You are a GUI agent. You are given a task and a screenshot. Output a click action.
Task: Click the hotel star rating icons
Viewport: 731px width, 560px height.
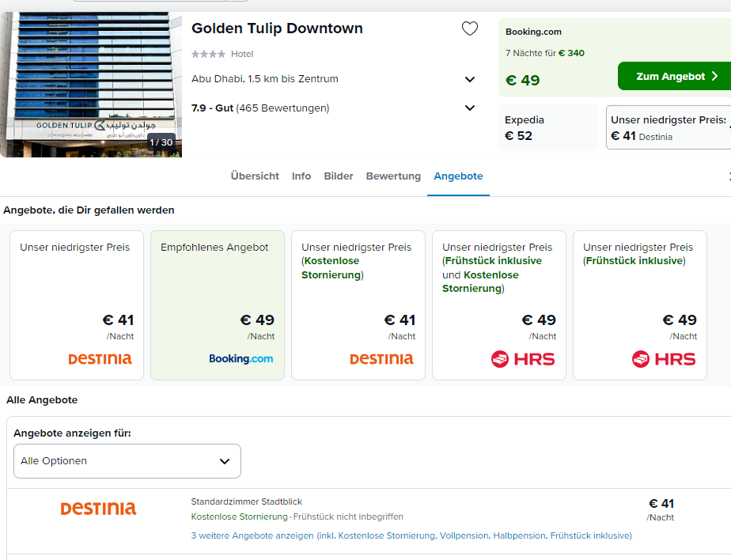point(208,54)
